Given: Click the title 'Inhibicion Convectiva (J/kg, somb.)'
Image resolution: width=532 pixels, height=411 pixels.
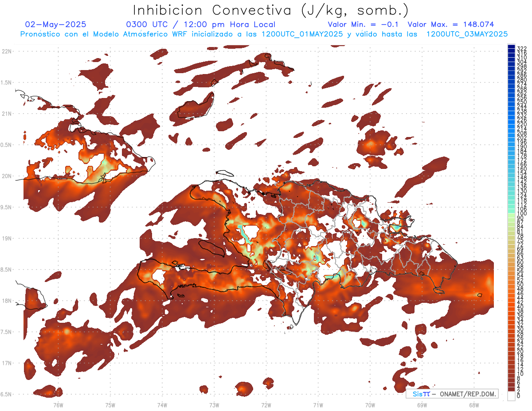Looking at the screenshot, I should click(x=271, y=10).
